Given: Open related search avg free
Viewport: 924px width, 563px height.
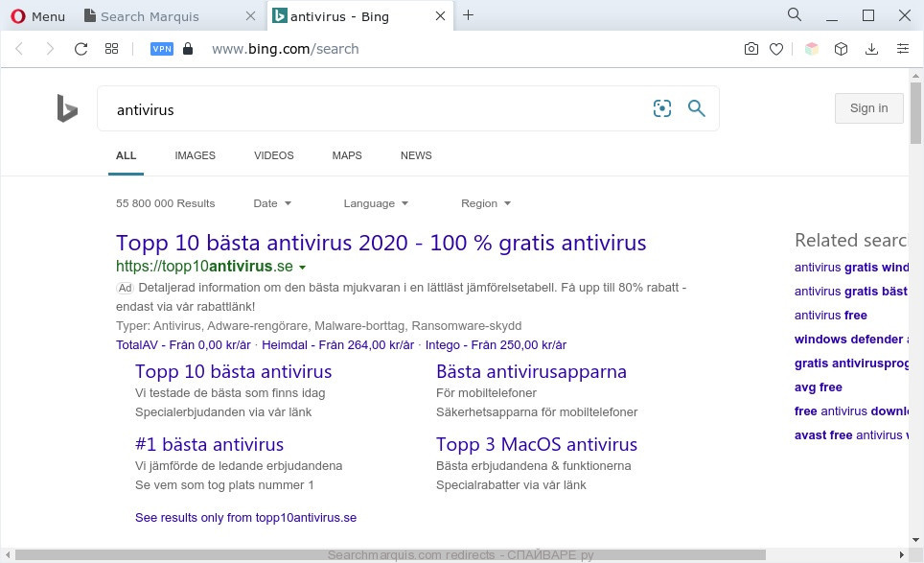Looking at the screenshot, I should (x=818, y=387).
